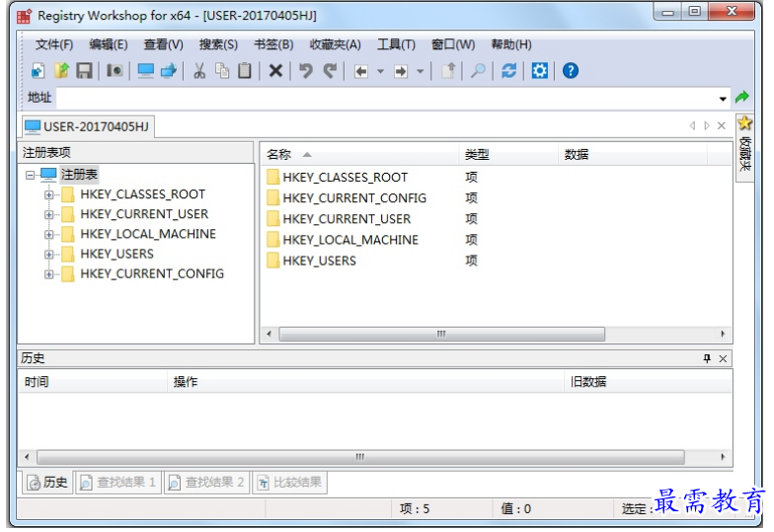Open forward button history dropdown arrow
The height and width of the screenshot is (532, 774).
tap(421, 71)
